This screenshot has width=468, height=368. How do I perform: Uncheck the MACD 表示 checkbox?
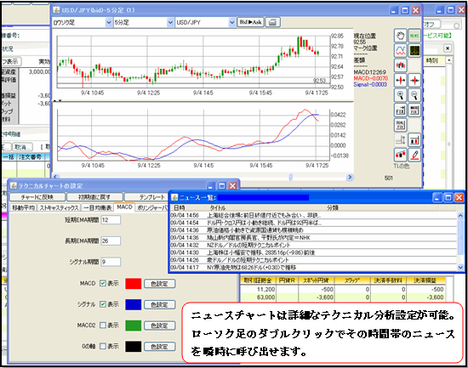tap(103, 283)
